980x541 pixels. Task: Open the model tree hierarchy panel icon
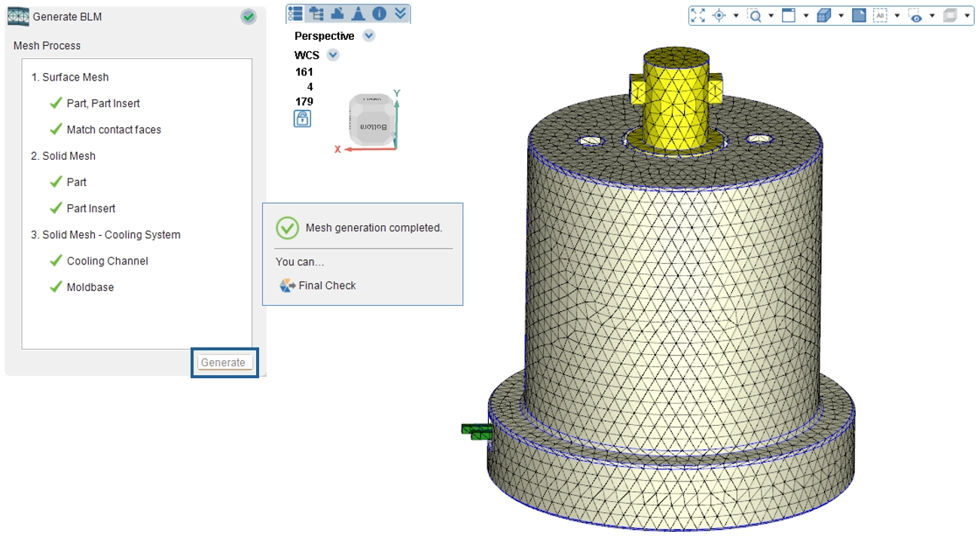pyautogui.click(x=316, y=14)
